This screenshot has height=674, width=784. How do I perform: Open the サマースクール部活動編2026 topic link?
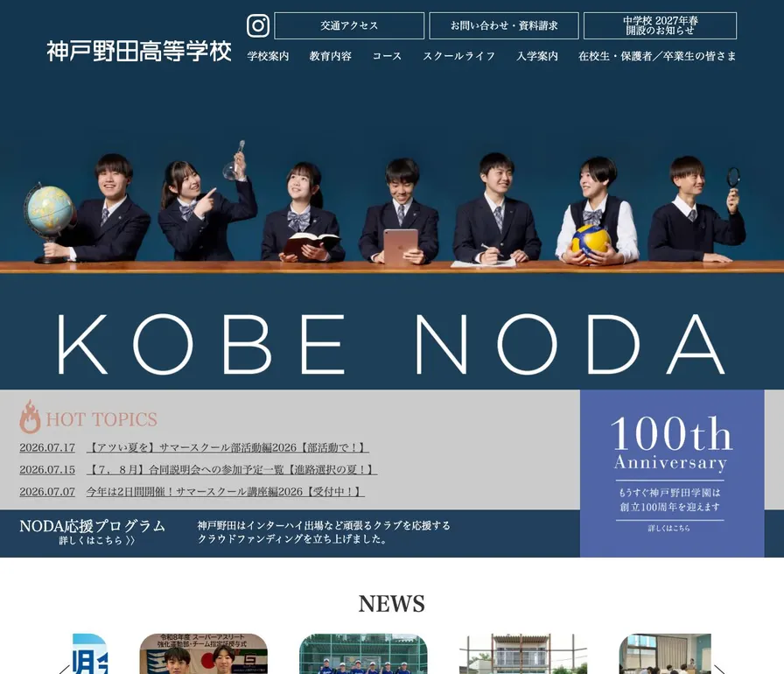227,447
